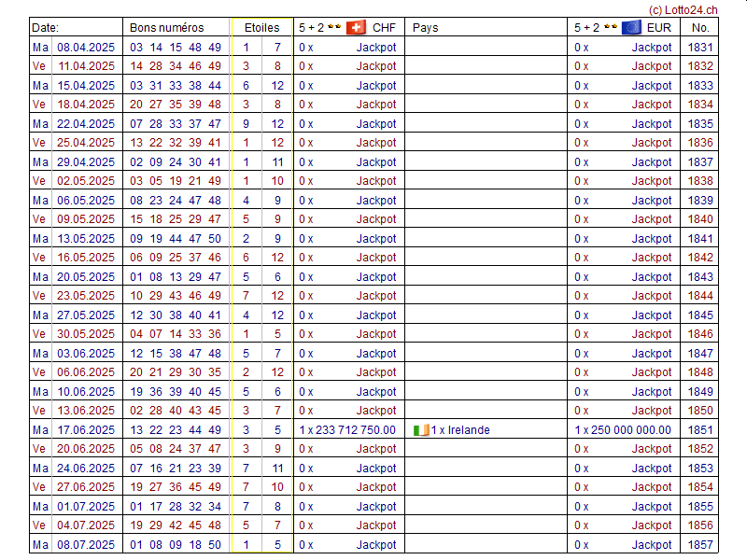
Task: Click the star icons beside the EUR flag
Action: click(610, 27)
